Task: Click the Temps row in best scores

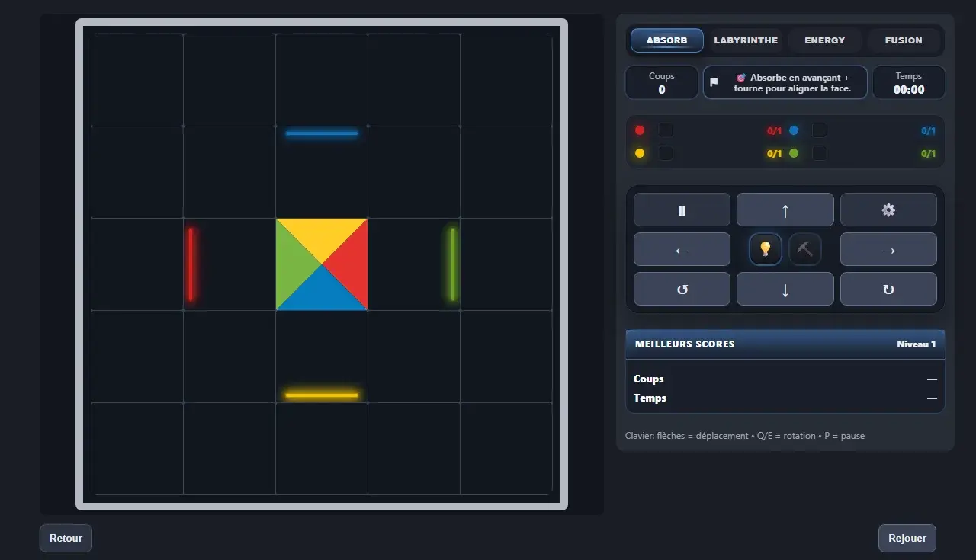Action: tap(785, 398)
